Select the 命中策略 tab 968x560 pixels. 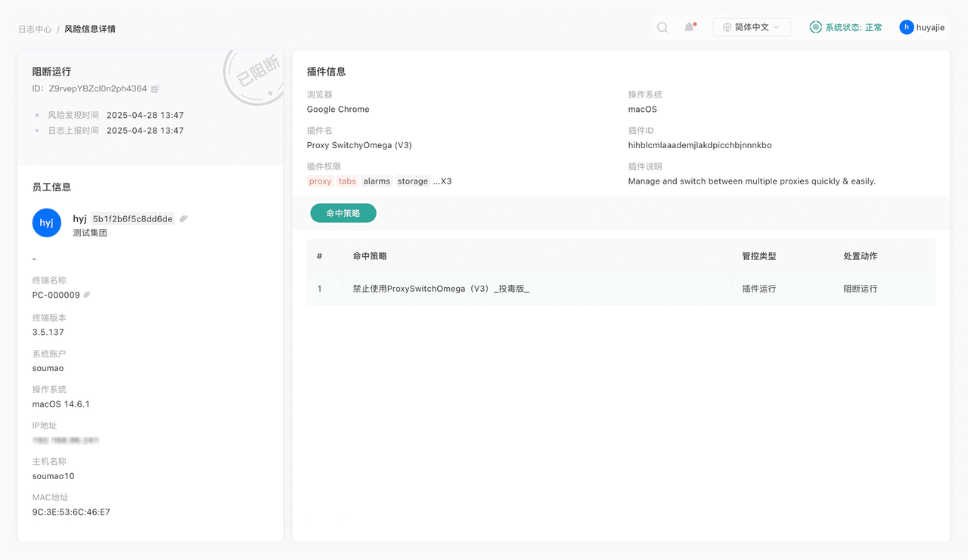click(x=343, y=213)
